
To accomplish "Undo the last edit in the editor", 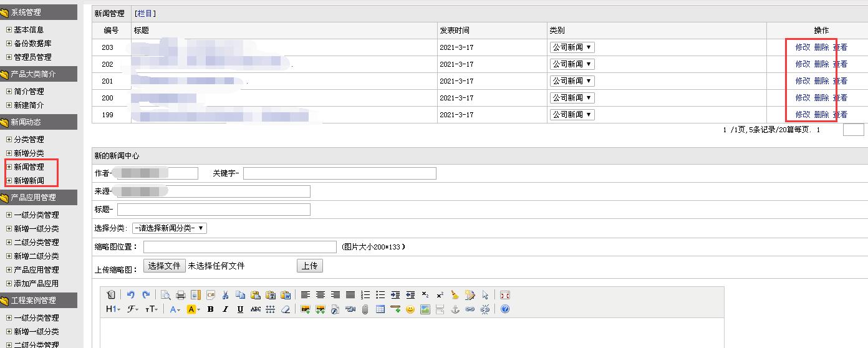I will click(131, 295).
